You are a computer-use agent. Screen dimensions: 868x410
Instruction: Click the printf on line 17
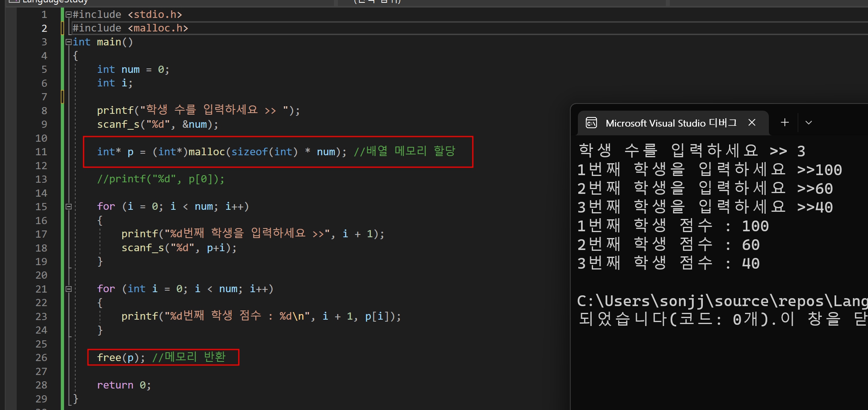point(253,234)
